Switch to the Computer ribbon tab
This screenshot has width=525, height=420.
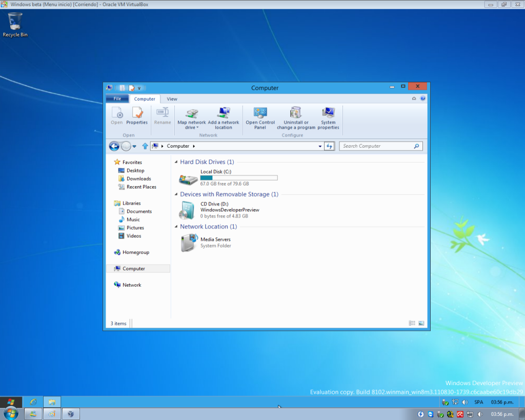click(x=145, y=99)
